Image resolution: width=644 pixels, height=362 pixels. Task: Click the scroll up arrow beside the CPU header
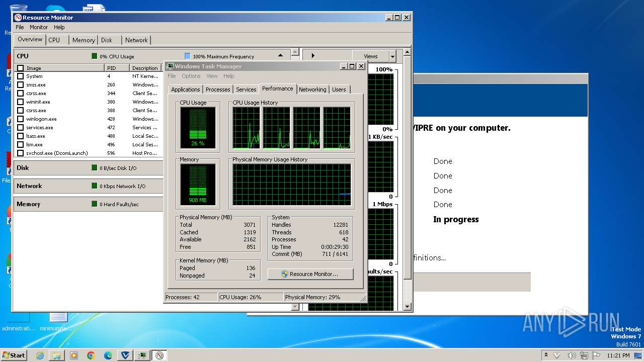point(295,52)
